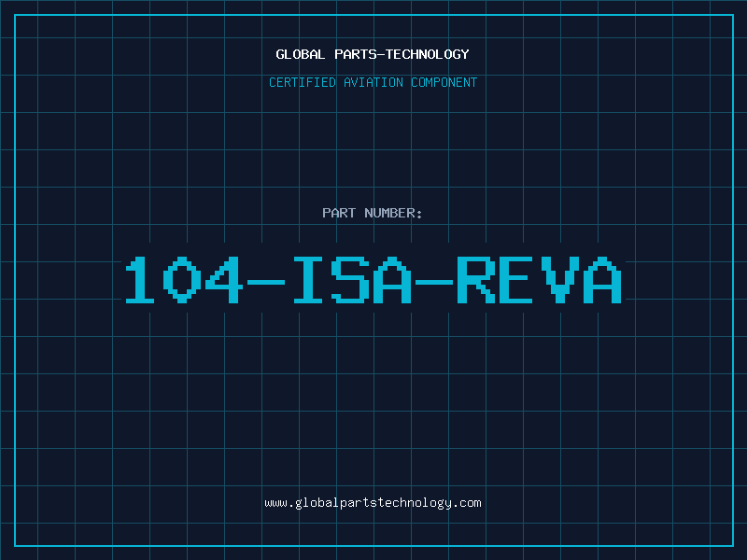Select part number 104-ISA-REVA
This screenshot has width=747, height=560.
tap(373, 279)
